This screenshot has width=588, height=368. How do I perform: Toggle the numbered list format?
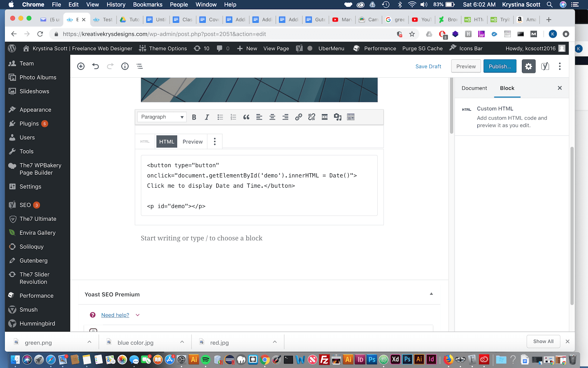(233, 117)
